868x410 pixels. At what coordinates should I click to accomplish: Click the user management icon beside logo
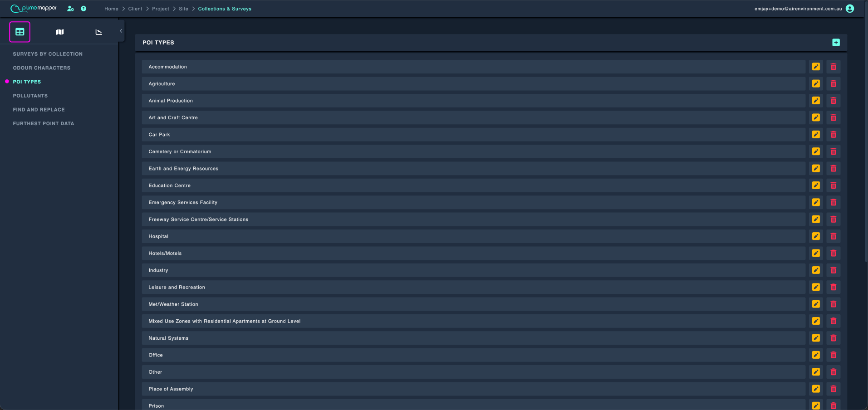click(x=70, y=9)
